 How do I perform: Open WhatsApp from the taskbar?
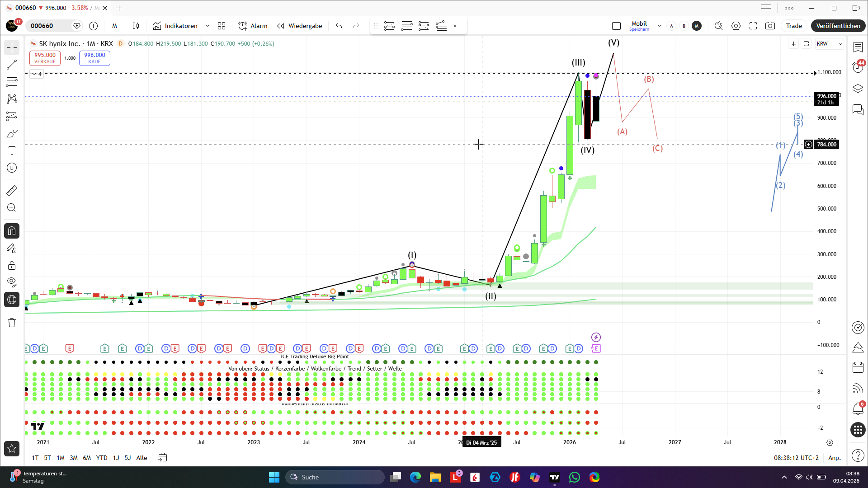[x=574, y=477]
